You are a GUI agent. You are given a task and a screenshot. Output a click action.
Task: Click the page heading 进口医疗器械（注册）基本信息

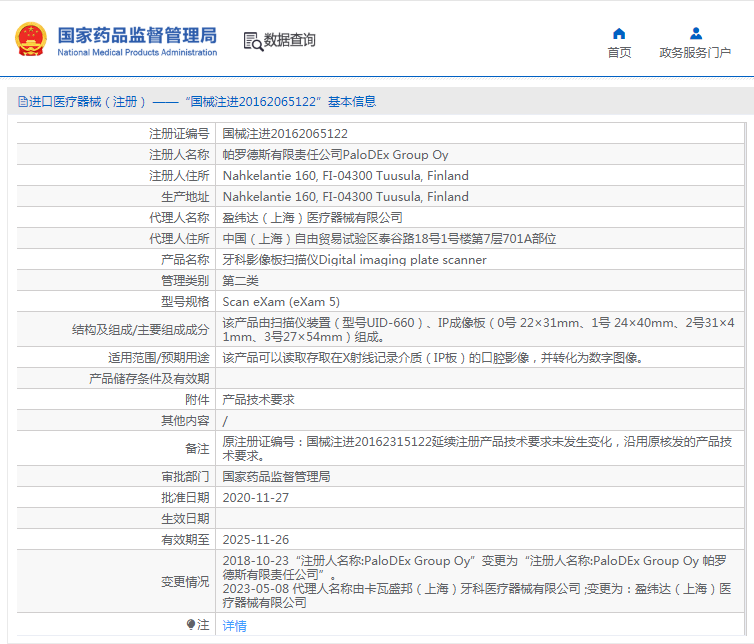tap(202, 101)
